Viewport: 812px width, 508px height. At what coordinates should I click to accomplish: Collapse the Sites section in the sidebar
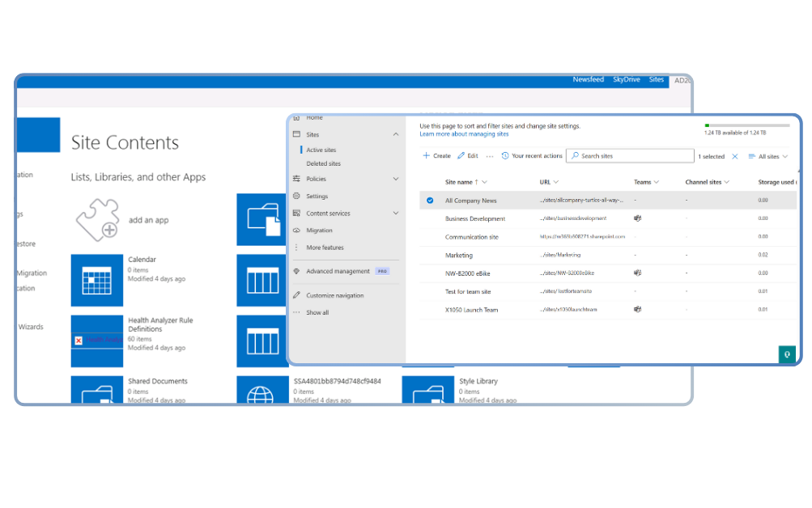click(x=396, y=134)
